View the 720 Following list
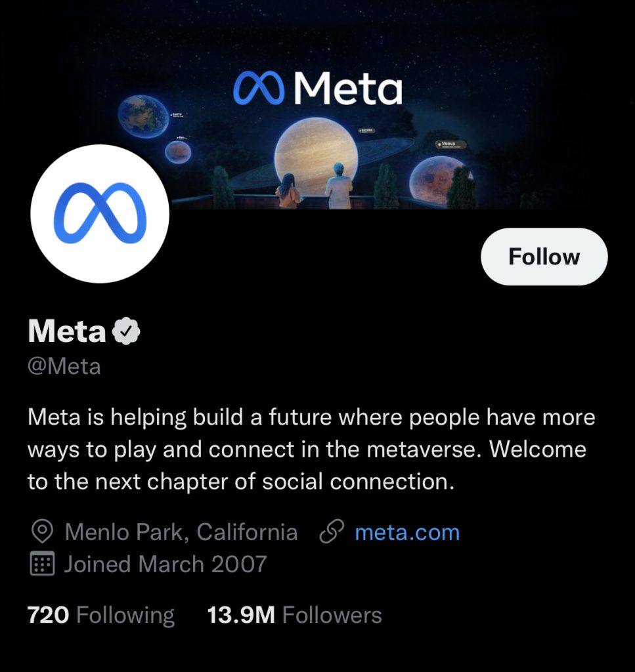Image resolution: width=635 pixels, height=672 pixels. (100, 616)
